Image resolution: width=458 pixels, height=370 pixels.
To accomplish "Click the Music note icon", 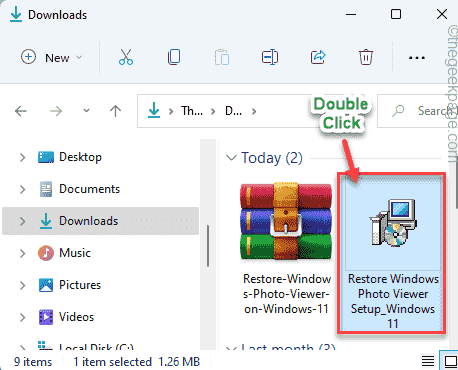I will pos(46,253).
